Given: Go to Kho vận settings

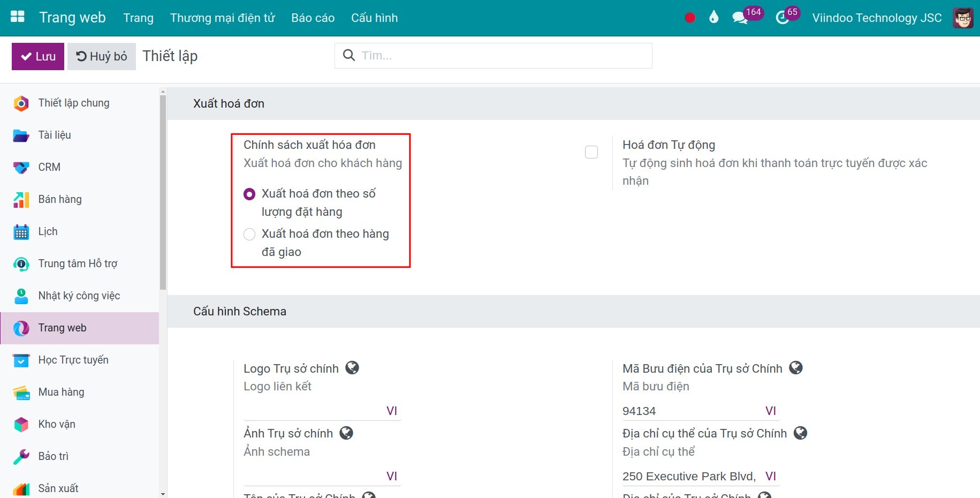Looking at the screenshot, I should [80, 424].
